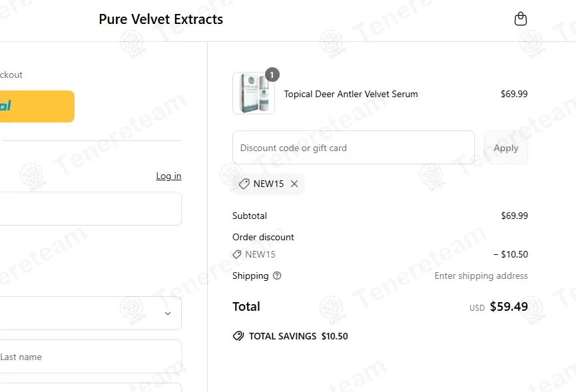
Task: Click the quantity badge on product image
Action: tap(272, 75)
